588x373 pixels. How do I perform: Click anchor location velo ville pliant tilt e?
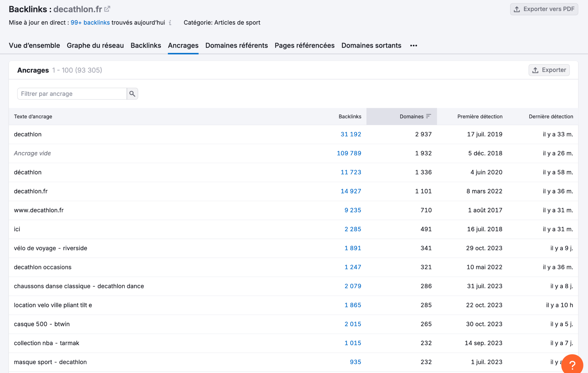pyautogui.click(x=53, y=305)
